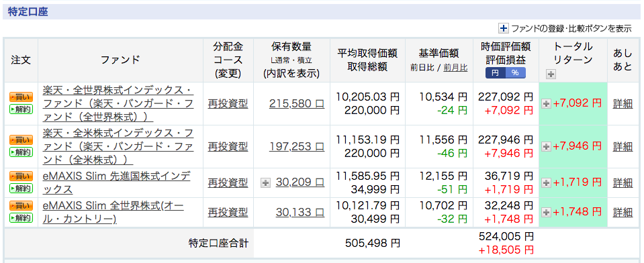Switch valuation display to percent

(516, 72)
